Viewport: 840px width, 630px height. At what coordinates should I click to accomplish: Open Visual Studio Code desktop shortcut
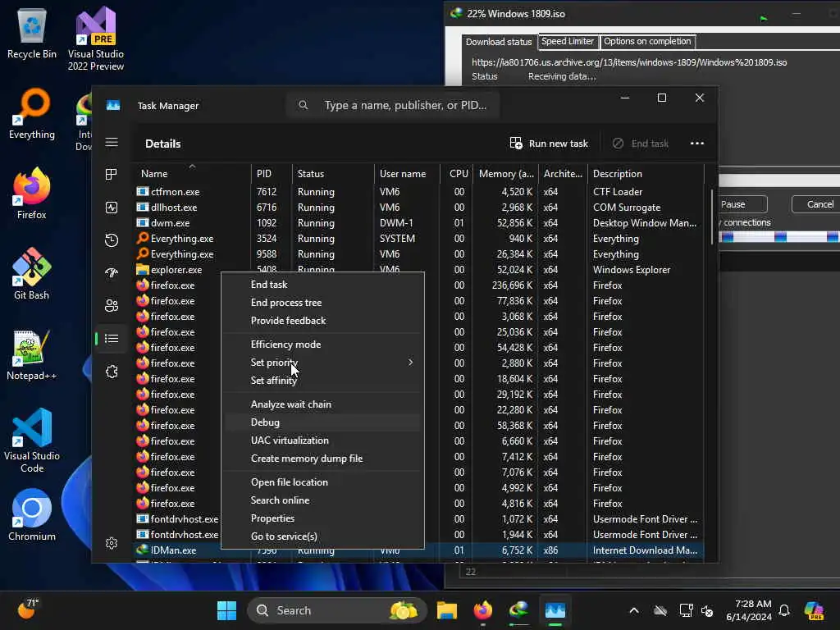[x=32, y=441]
